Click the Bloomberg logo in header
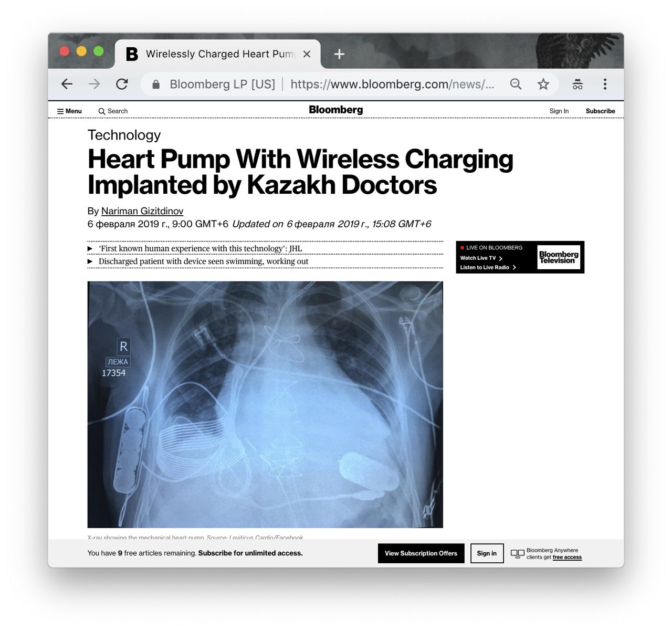The image size is (672, 631). pos(336,110)
